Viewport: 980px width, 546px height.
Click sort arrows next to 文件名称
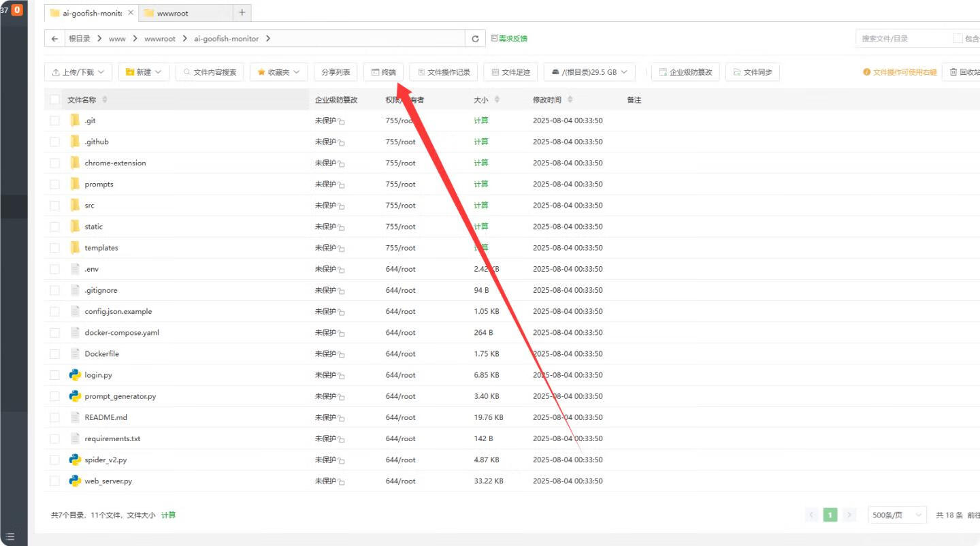pyautogui.click(x=105, y=100)
